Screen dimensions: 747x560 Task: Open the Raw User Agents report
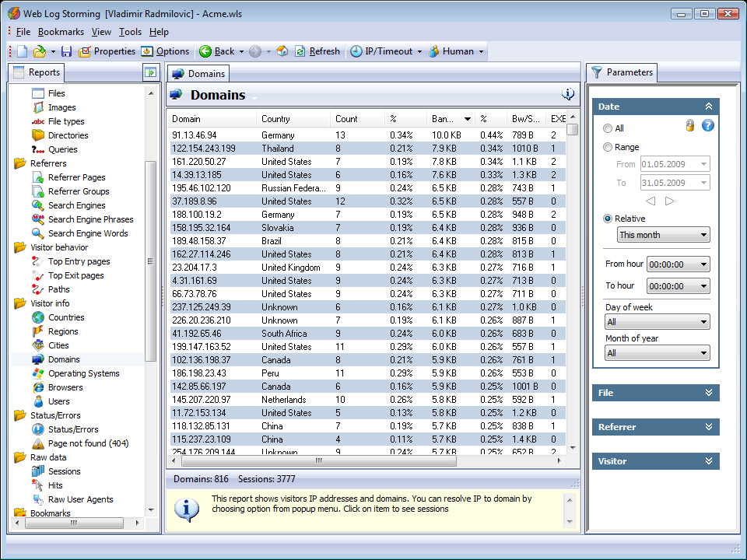tap(72, 499)
